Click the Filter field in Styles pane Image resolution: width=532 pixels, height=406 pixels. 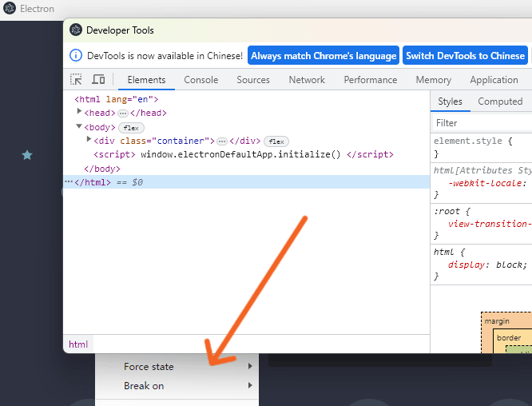[x=482, y=123]
